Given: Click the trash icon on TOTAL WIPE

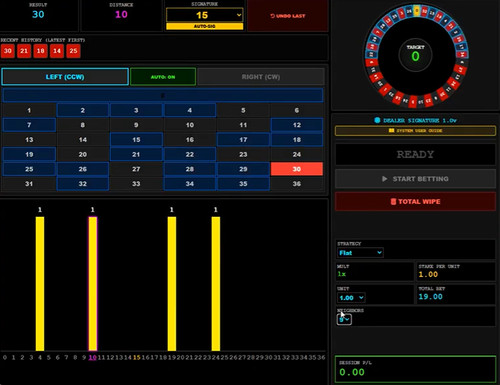Looking at the screenshot, I should click(x=393, y=201).
